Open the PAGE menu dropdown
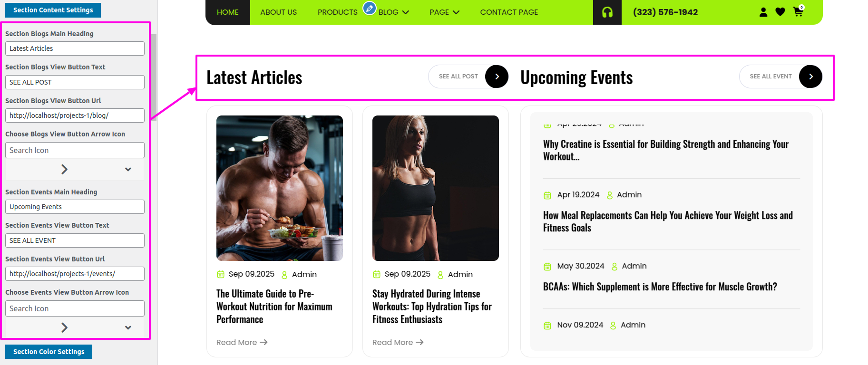 pyautogui.click(x=444, y=12)
